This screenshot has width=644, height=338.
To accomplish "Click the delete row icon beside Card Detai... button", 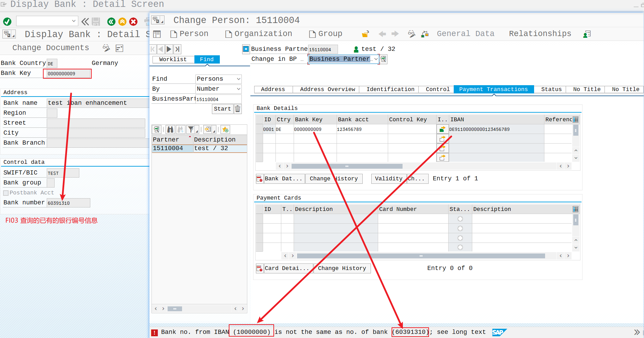I will 260,269.
